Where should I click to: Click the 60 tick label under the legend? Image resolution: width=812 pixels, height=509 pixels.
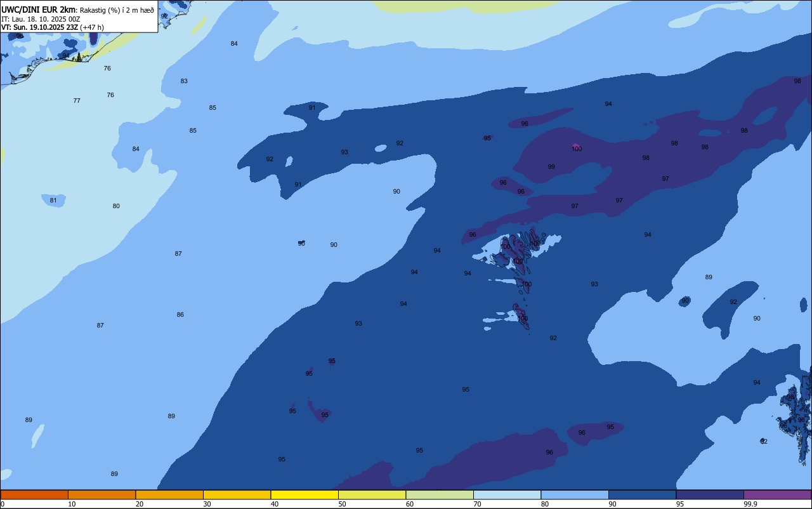410,504
